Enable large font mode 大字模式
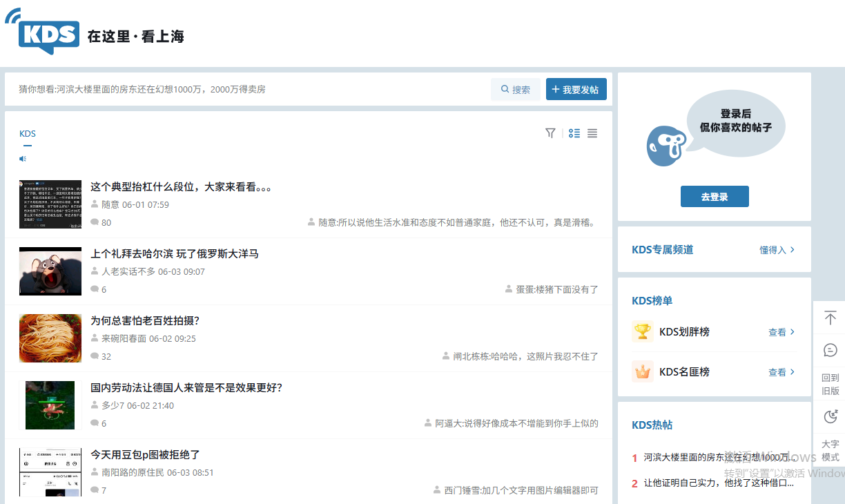This screenshot has width=845, height=504. pos(831,451)
